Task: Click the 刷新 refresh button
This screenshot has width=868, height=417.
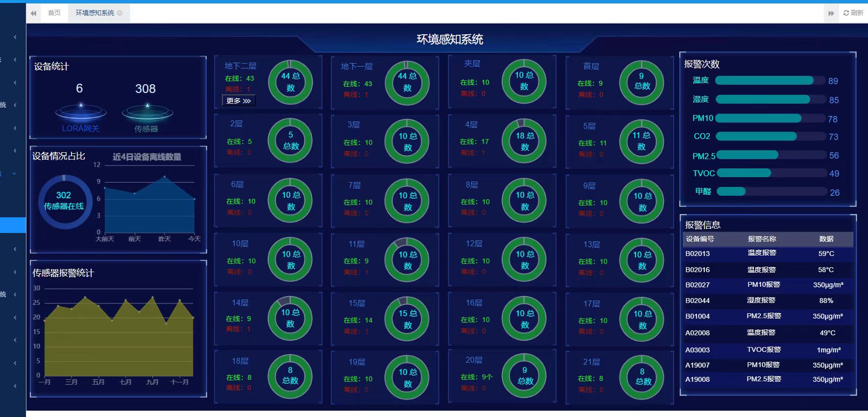Action: (853, 13)
